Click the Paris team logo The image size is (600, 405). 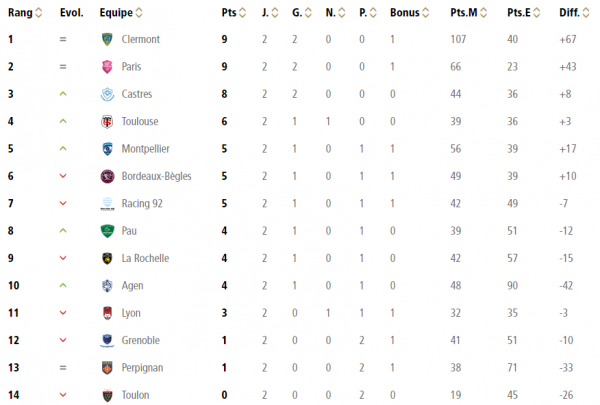(x=106, y=67)
